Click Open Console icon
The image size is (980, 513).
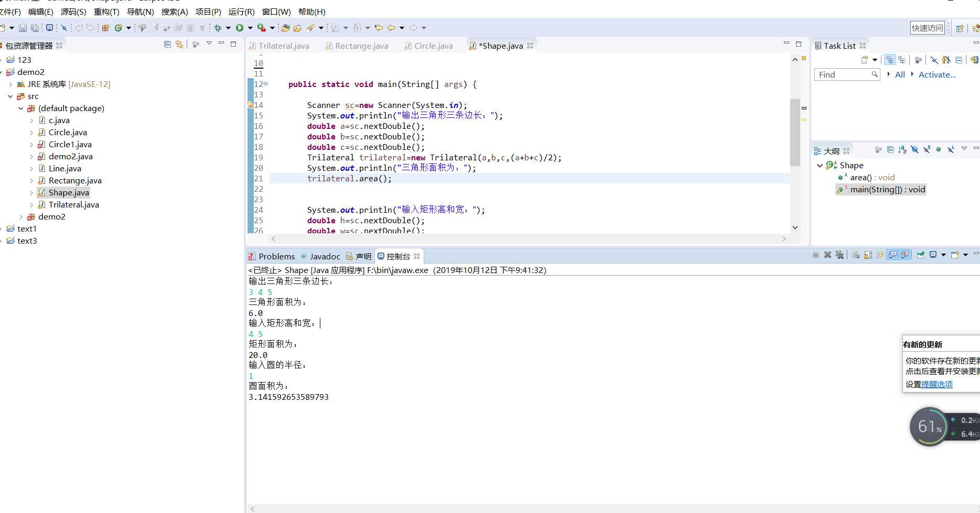click(x=955, y=255)
